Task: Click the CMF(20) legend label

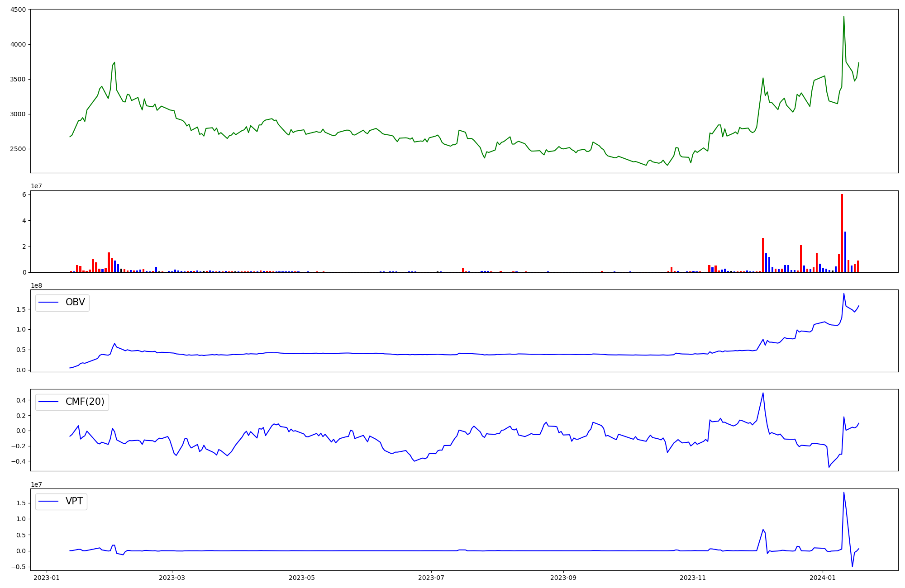Action: (85, 402)
